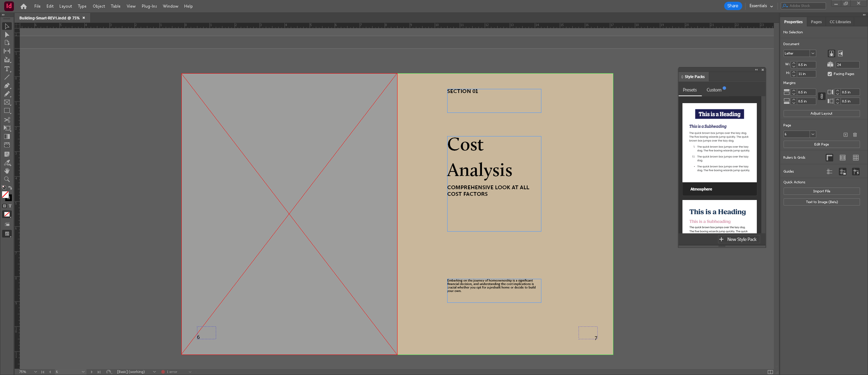Enable chain link constraint for margins
868x375 pixels.
pos(821,96)
